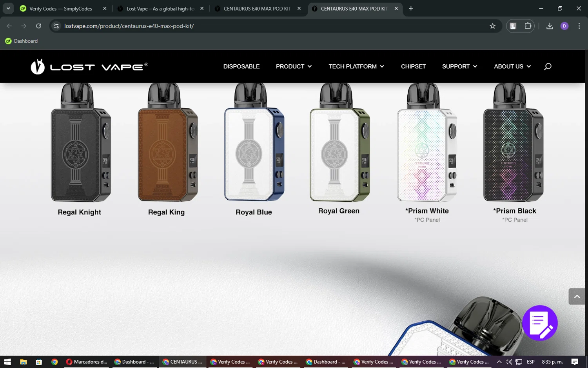Open Chrome downloads icon
This screenshot has width=588, height=368.
(x=550, y=26)
